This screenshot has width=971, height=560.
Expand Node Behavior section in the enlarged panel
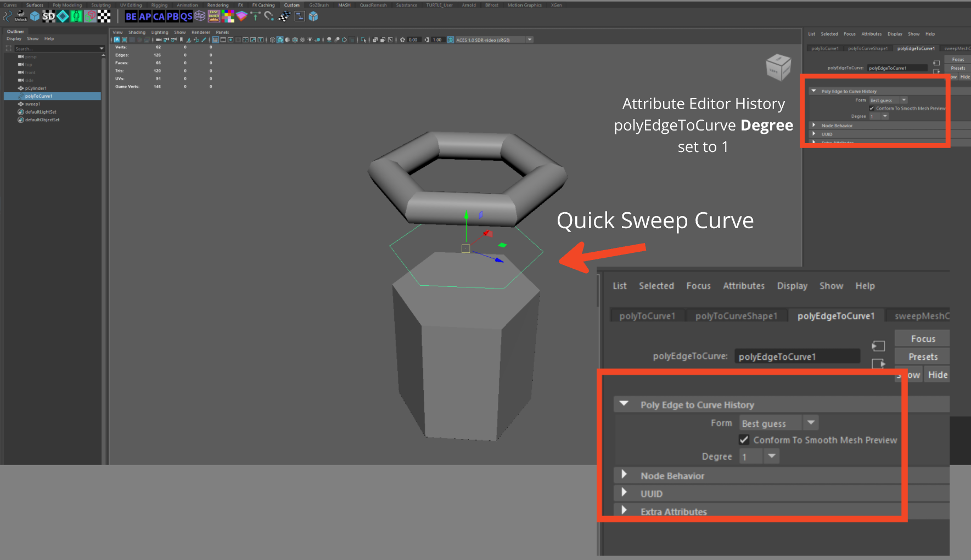tap(624, 476)
